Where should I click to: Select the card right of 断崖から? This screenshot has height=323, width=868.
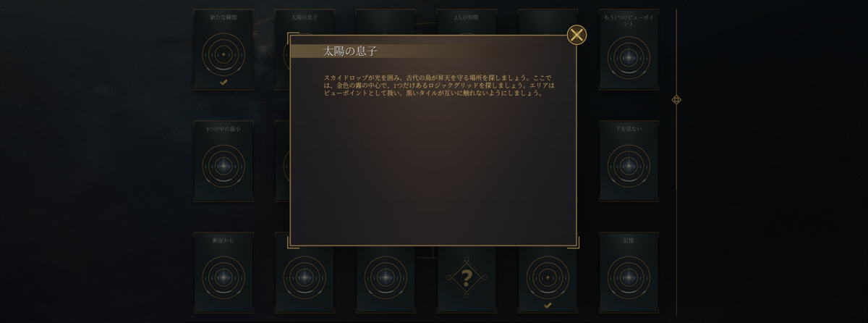305,280
